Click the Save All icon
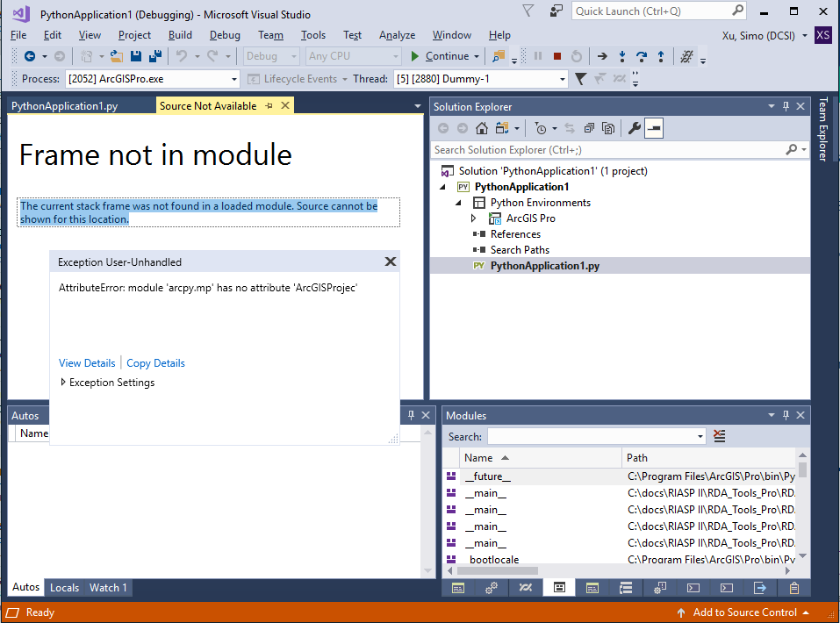The width and height of the screenshot is (840, 623). (x=156, y=56)
